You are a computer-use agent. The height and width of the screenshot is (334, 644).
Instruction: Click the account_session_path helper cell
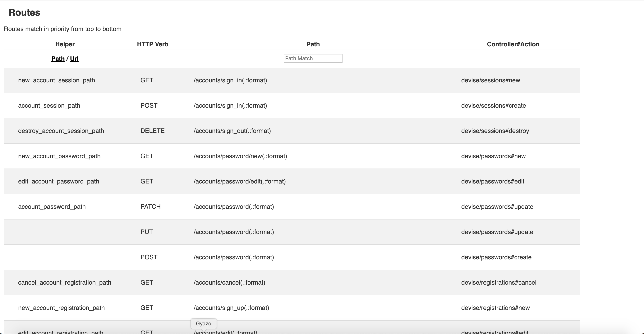coord(49,105)
